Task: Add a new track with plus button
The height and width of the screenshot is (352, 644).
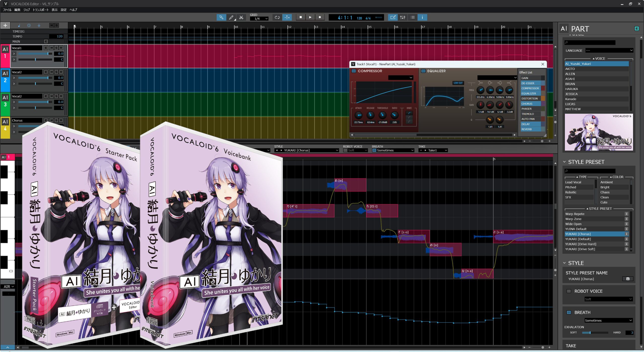Action: click(5, 25)
